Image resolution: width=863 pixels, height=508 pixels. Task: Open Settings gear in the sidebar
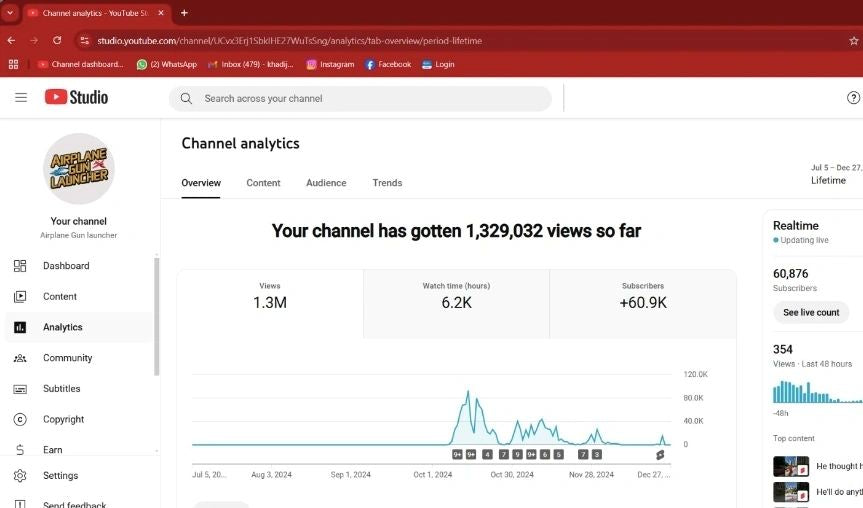click(20, 476)
